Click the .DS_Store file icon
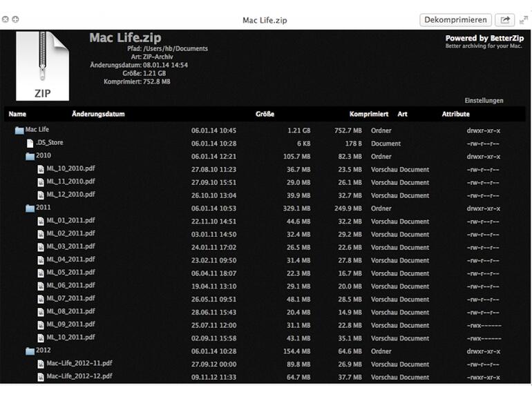Image resolution: width=532 pixels, height=399 pixels. [x=30, y=143]
